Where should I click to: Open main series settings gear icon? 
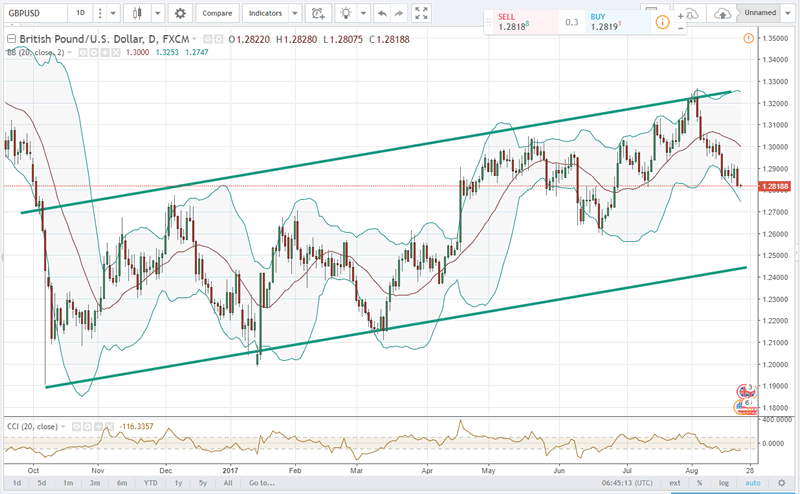pyautogui.click(x=219, y=39)
